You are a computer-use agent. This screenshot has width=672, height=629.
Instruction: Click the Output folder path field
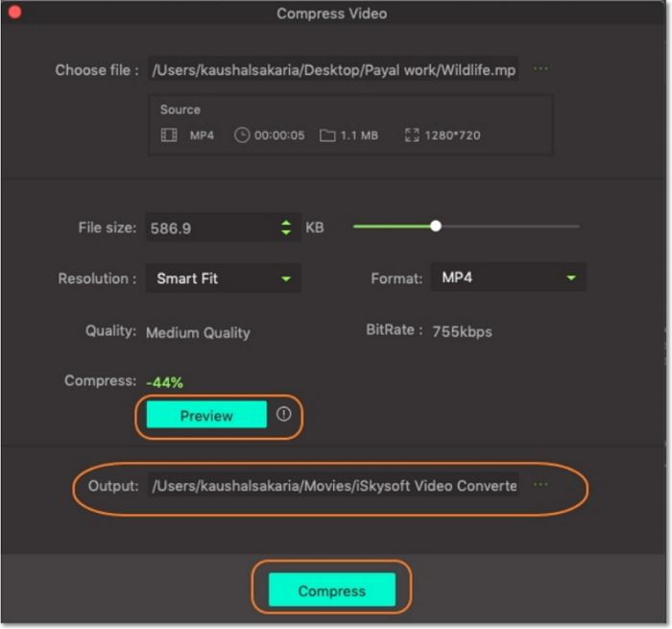(333, 486)
